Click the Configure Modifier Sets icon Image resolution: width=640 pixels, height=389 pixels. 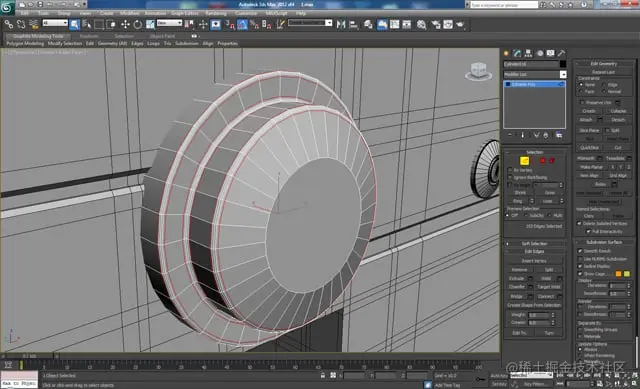click(559, 135)
